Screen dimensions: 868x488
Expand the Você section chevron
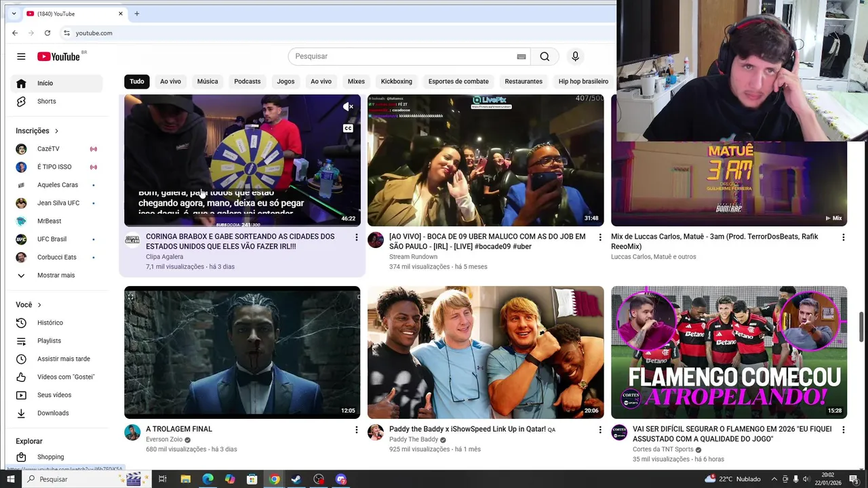tap(39, 305)
